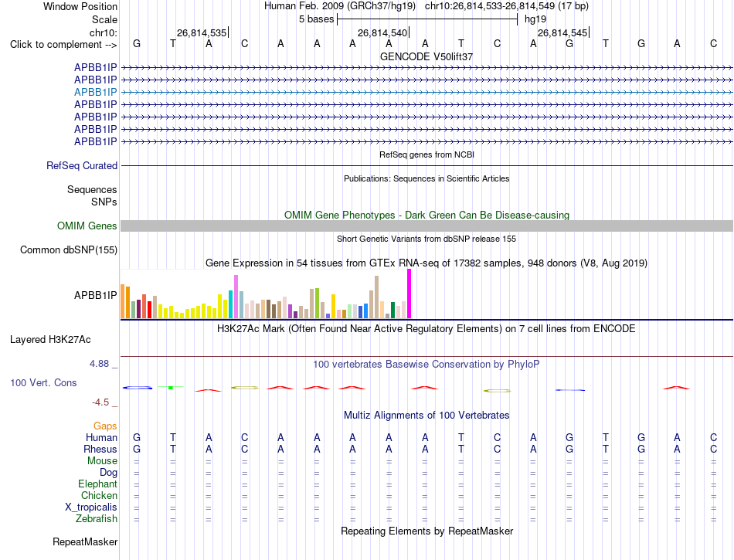Click the 'Click to complement -->' label
The image size is (734, 560).
[63, 45]
